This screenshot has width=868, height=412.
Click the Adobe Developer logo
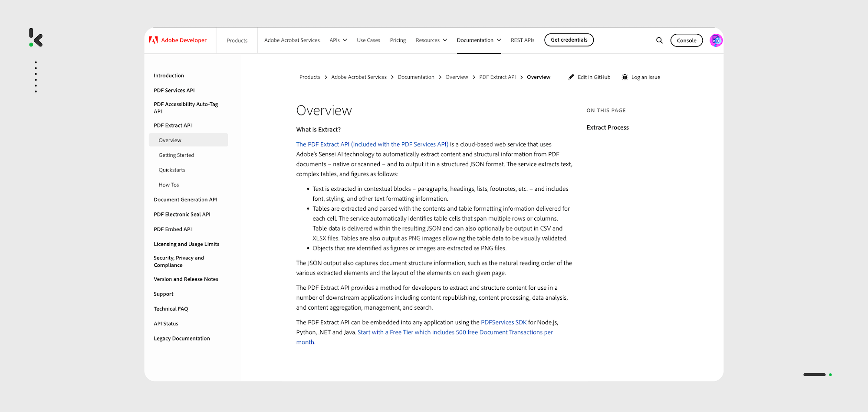(178, 40)
